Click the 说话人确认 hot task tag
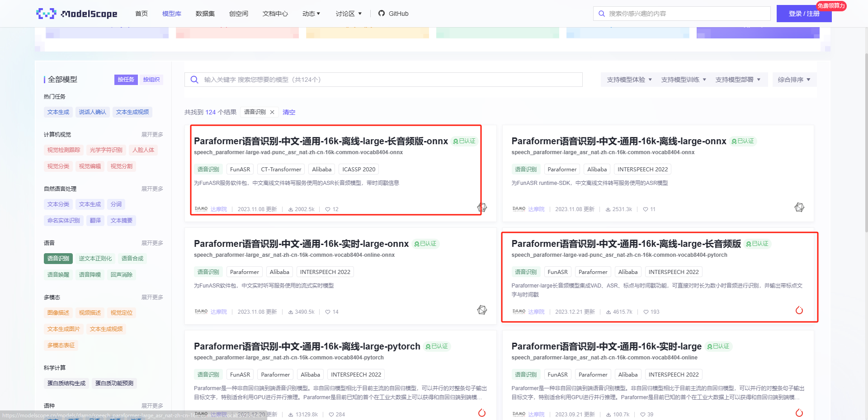This screenshot has height=420, width=868. coord(93,112)
